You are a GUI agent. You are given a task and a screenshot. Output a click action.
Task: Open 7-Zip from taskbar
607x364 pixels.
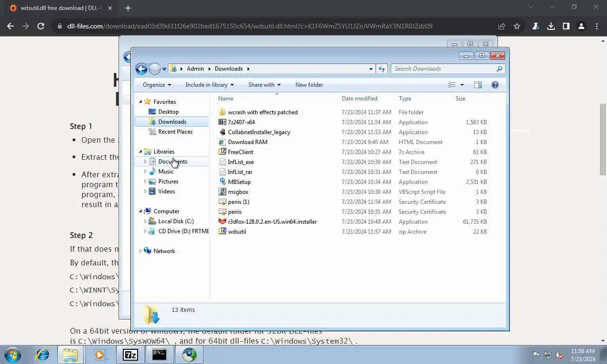coord(130,355)
